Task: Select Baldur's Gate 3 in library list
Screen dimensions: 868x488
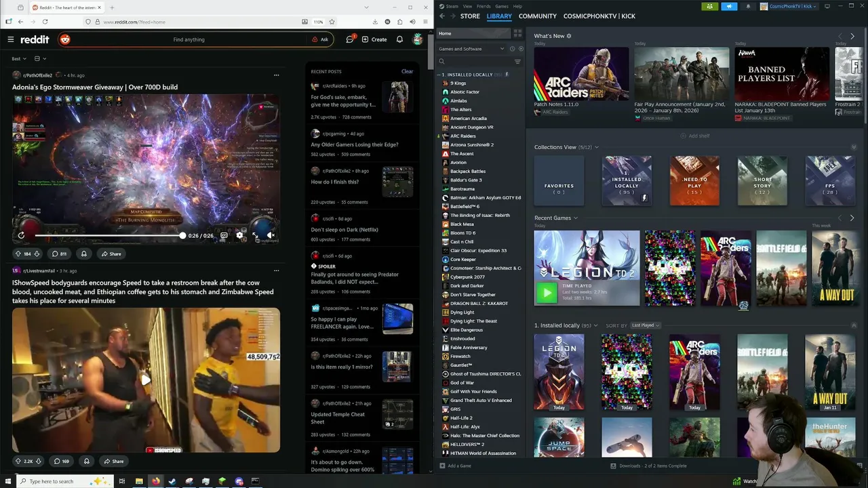Action: pyautogui.click(x=466, y=180)
